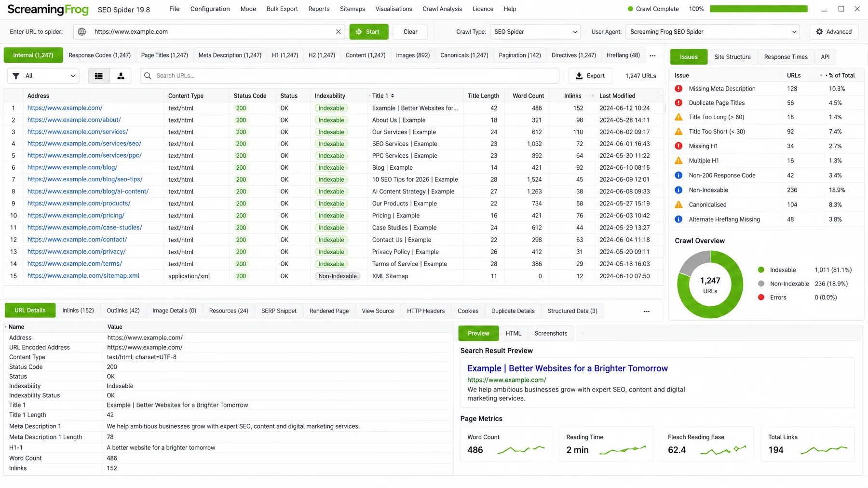Click the Word Count 486 metric card

click(x=506, y=444)
